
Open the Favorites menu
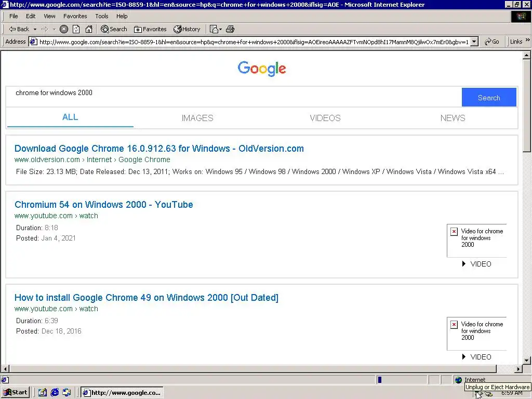coord(75,16)
